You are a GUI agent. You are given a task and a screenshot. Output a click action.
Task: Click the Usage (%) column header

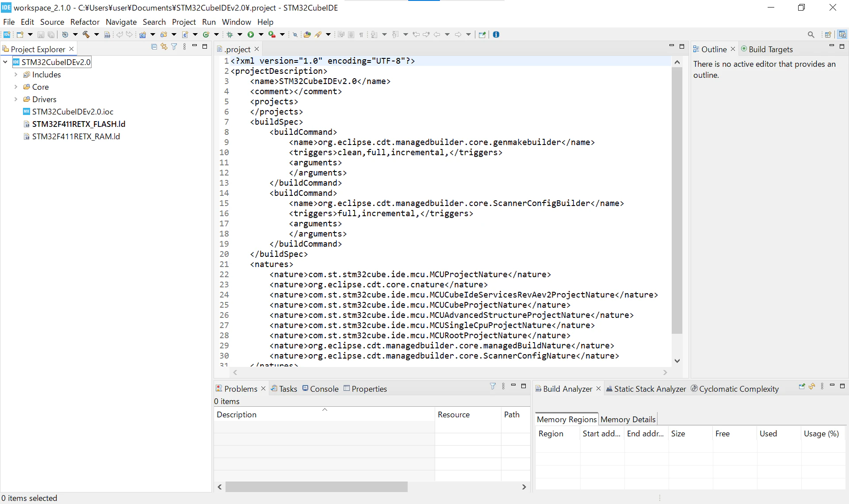point(823,434)
